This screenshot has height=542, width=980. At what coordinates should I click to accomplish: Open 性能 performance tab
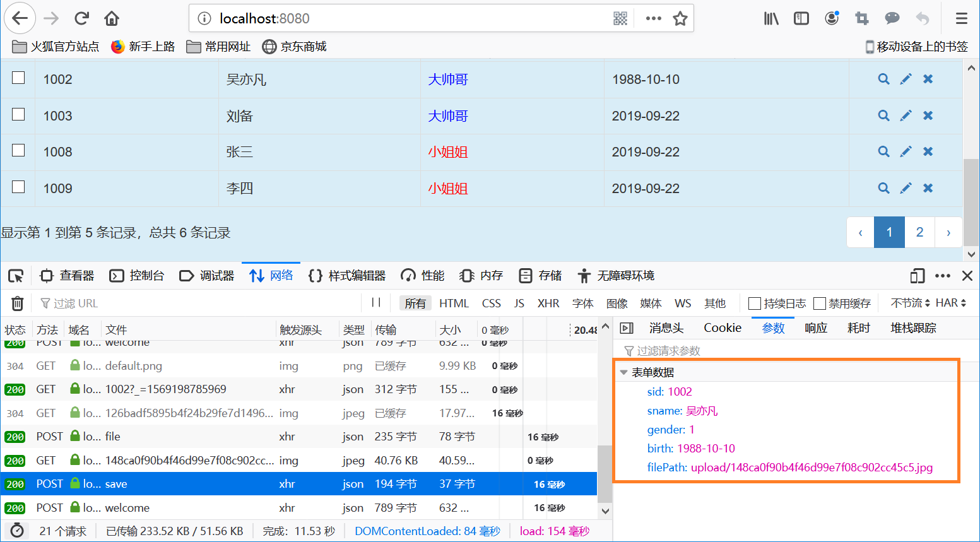point(423,276)
